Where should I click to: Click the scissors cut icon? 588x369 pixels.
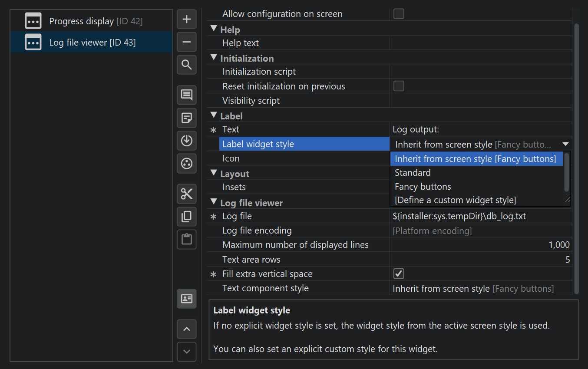(x=187, y=194)
